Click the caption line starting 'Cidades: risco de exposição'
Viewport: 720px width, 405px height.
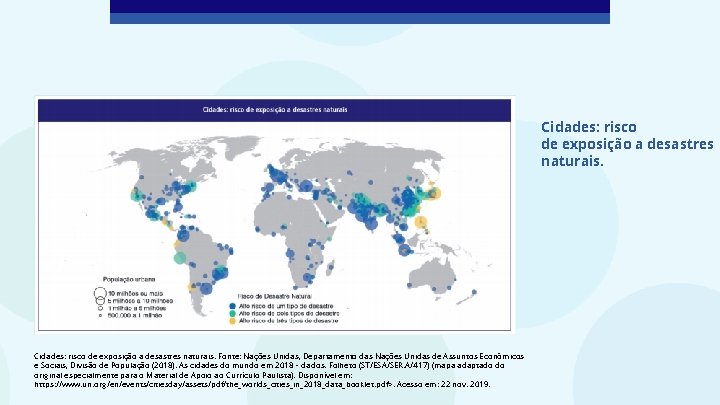pos(279,356)
